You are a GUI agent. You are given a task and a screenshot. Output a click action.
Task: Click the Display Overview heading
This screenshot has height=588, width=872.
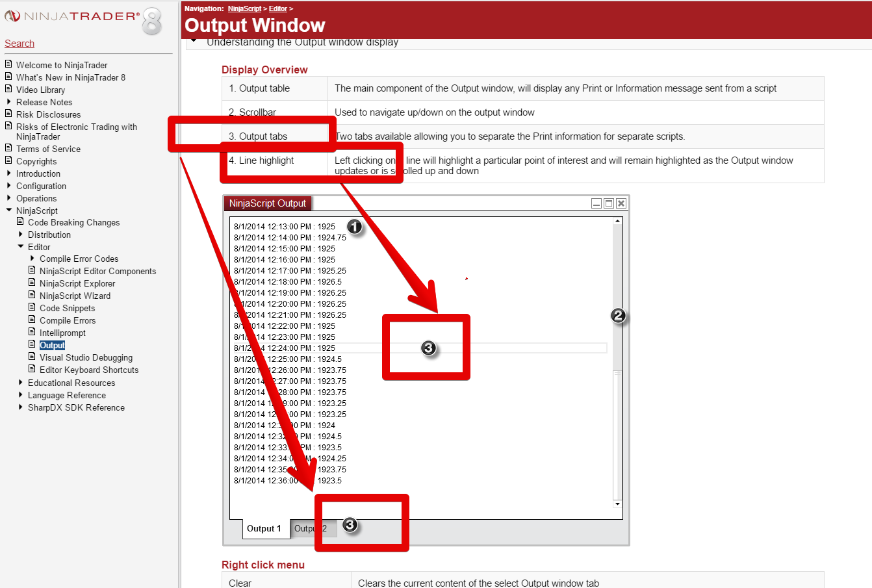(264, 70)
